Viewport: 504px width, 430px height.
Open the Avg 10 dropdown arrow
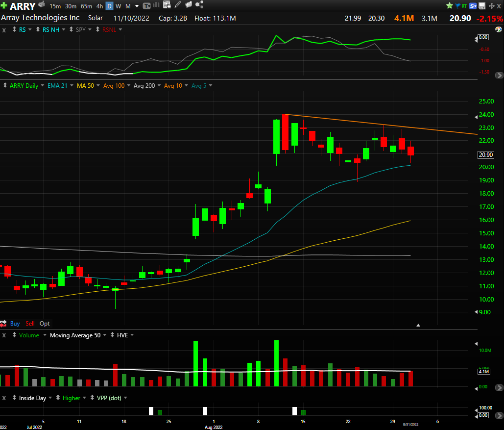(x=187, y=85)
